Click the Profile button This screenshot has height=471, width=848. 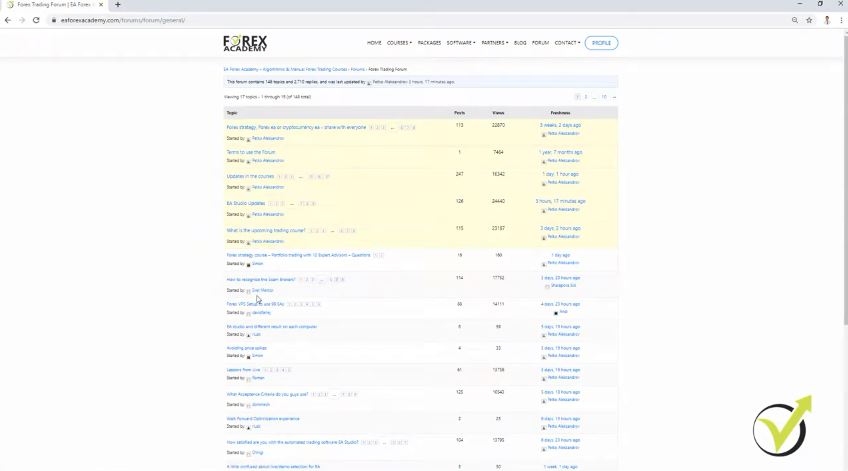point(601,43)
